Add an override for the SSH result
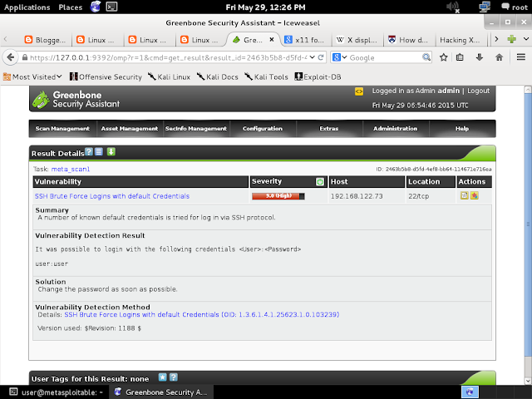 (x=475, y=195)
